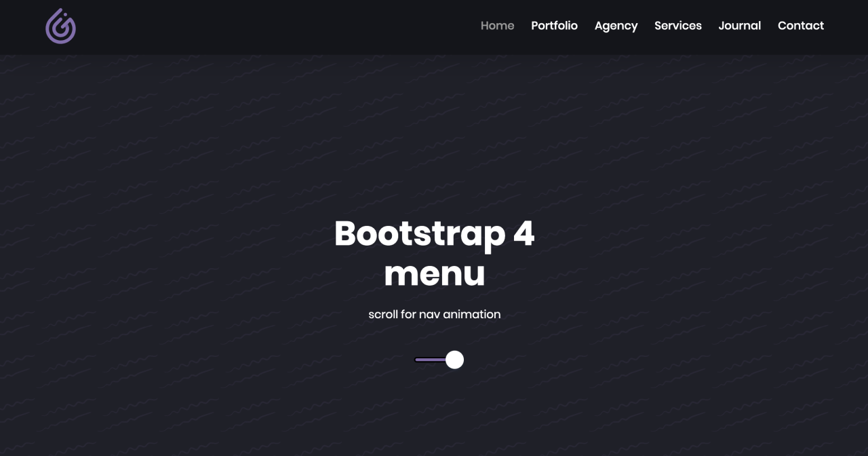
Task: Navigate to the Contact page
Action: click(800, 26)
